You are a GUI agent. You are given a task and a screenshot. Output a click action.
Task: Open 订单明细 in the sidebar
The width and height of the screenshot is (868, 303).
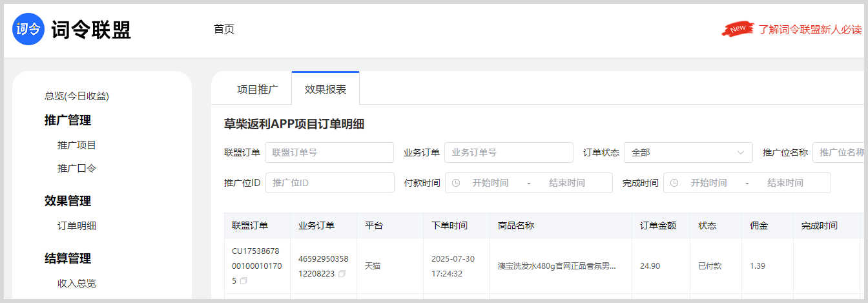[x=77, y=225]
